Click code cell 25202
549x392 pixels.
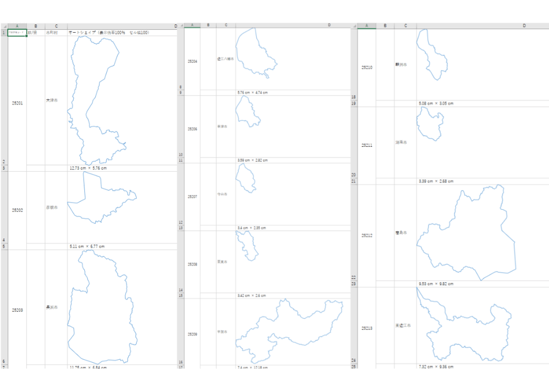click(x=17, y=210)
